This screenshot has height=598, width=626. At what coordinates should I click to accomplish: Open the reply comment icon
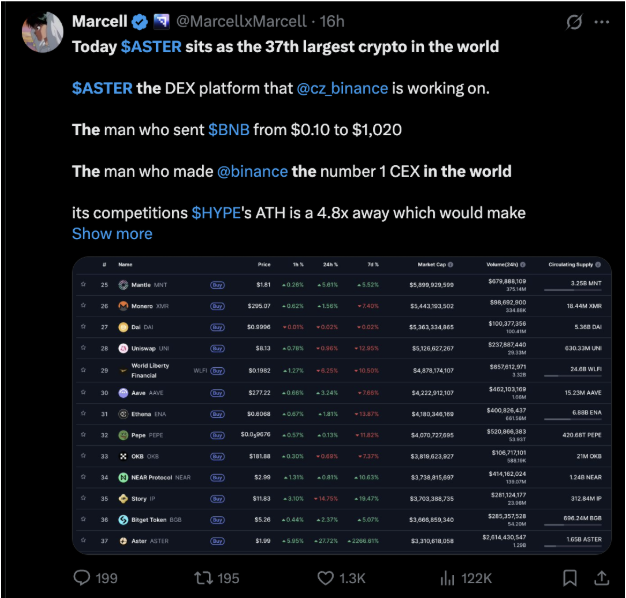coord(82,577)
